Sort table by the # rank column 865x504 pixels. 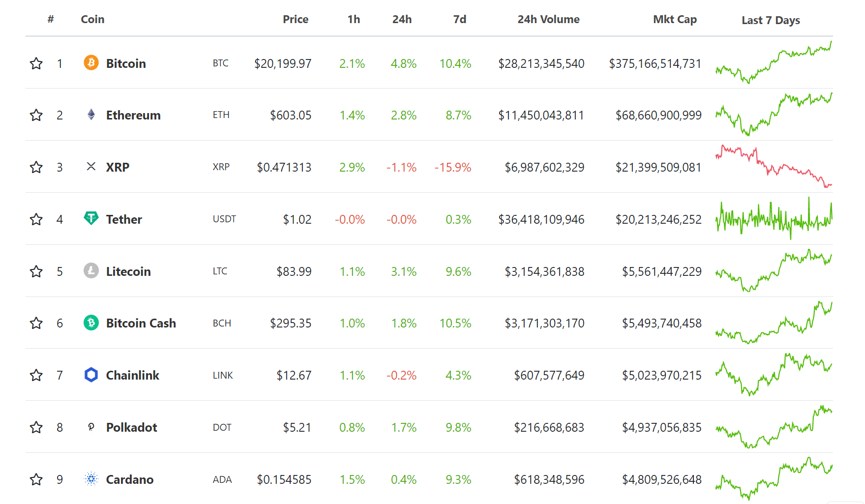click(x=51, y=19)
